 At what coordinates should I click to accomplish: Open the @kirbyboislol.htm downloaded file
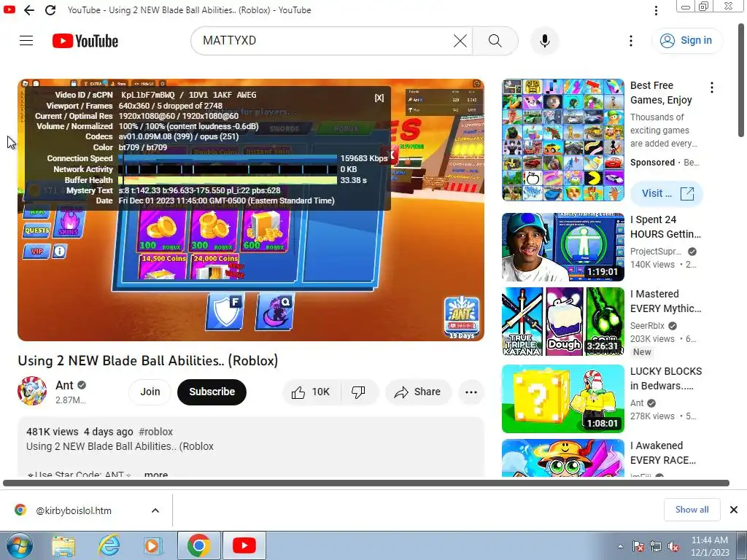(74, 510)
